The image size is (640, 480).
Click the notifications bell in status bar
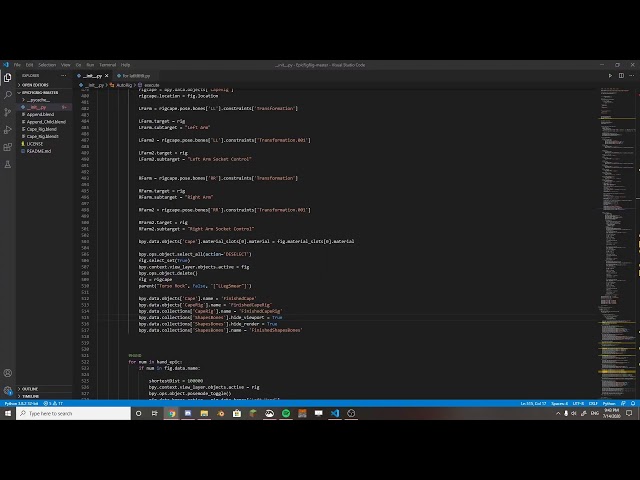pyautogui.click(x=633, y=403)
